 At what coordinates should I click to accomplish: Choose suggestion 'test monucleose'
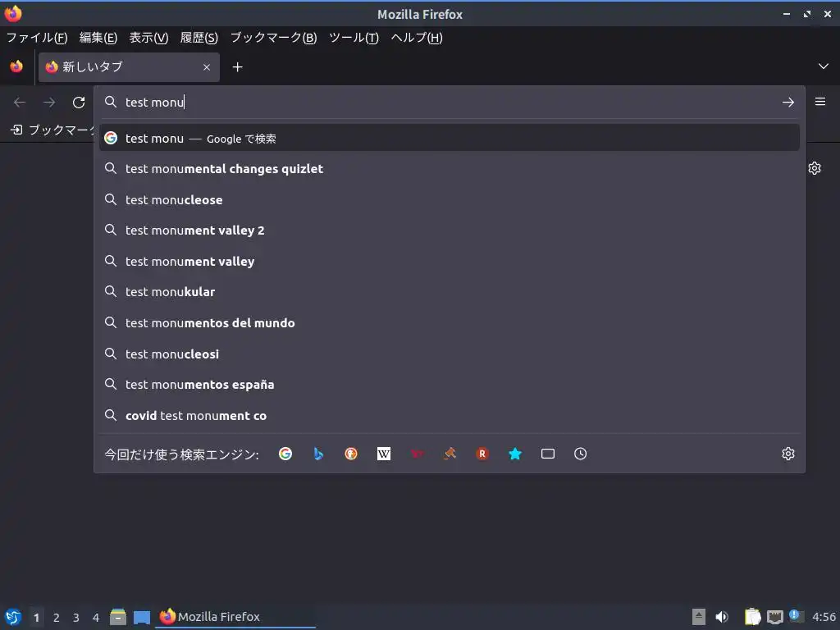pyautogui.click(x=450, y=200)
